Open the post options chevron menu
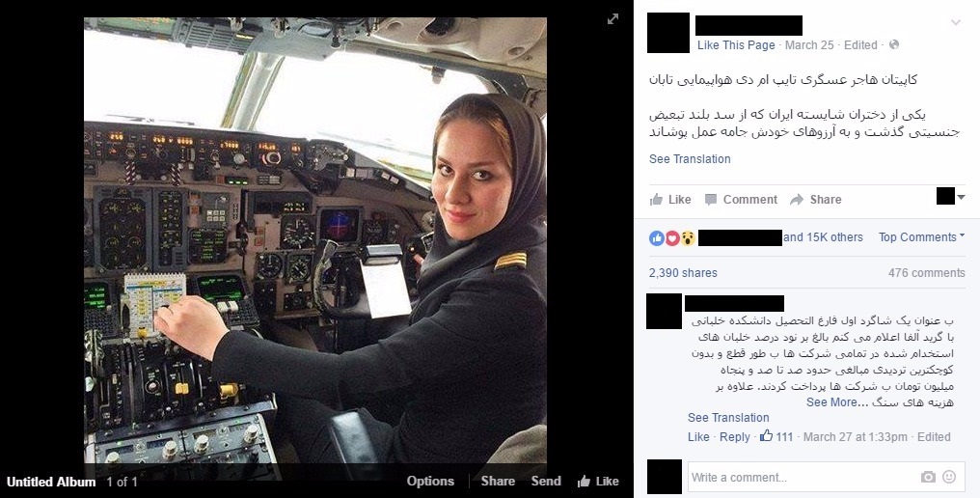 956,22
